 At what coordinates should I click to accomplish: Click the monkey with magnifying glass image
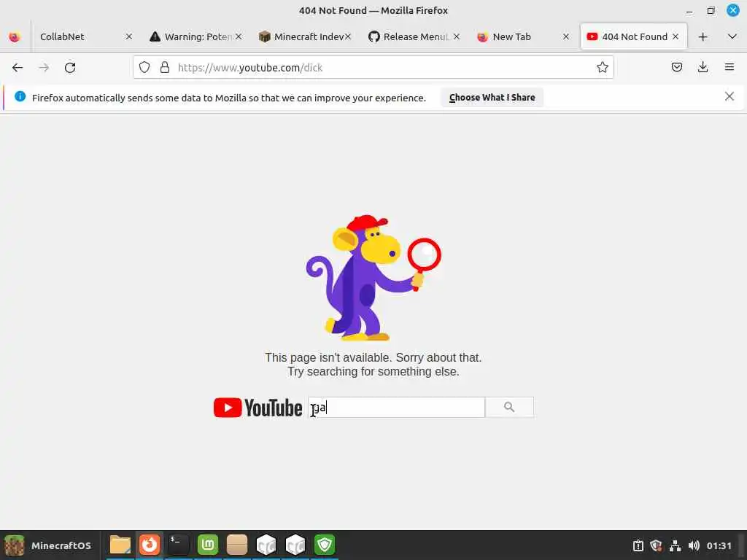point(373,278)
